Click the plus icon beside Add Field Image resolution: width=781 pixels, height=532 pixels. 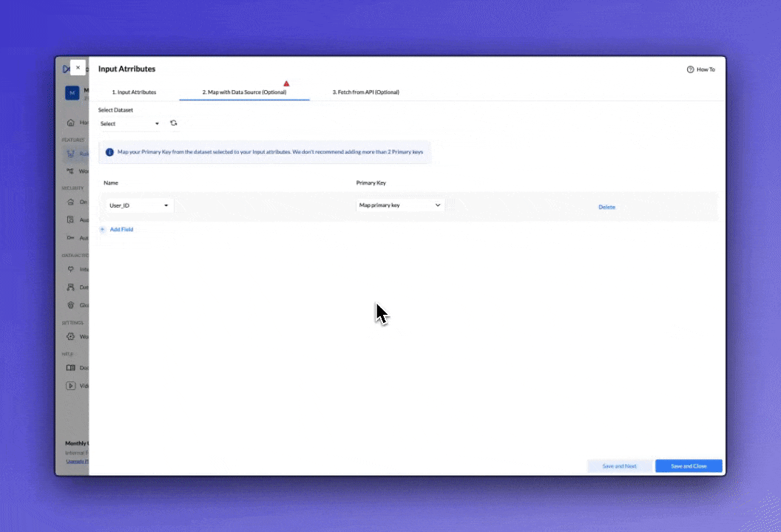pyautogui.click(x=103, y=230)
